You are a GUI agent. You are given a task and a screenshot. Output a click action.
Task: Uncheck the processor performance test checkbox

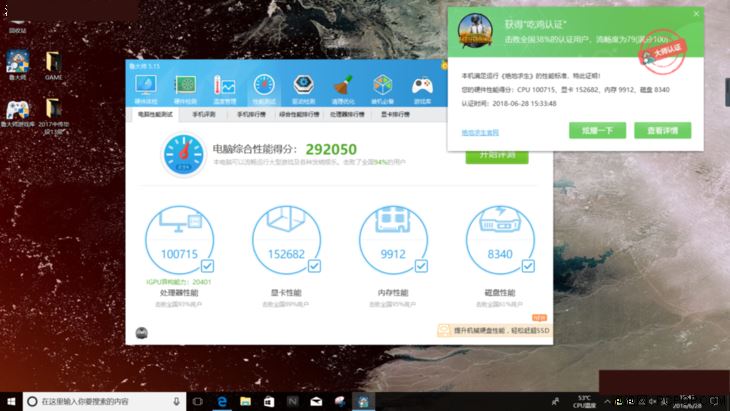click(207, 266)
